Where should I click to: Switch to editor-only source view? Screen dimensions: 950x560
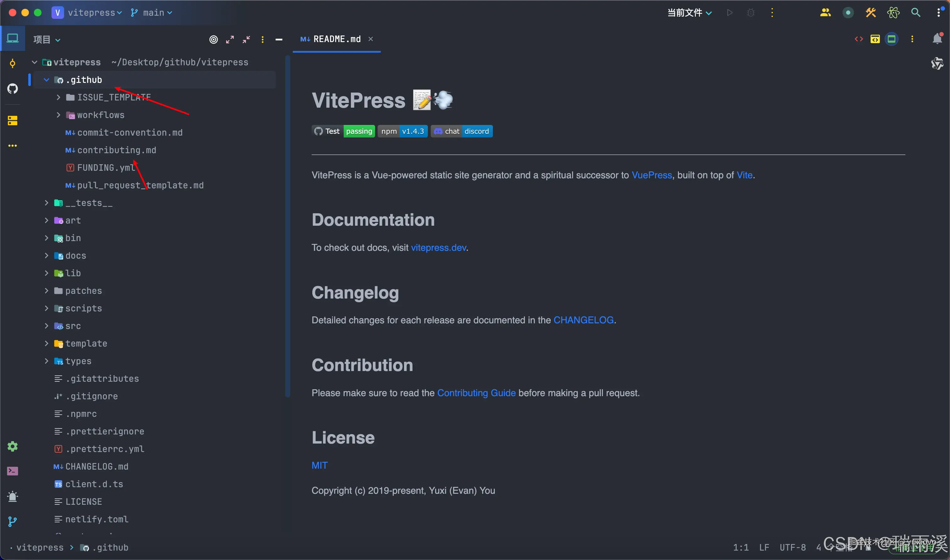(859, 39)
